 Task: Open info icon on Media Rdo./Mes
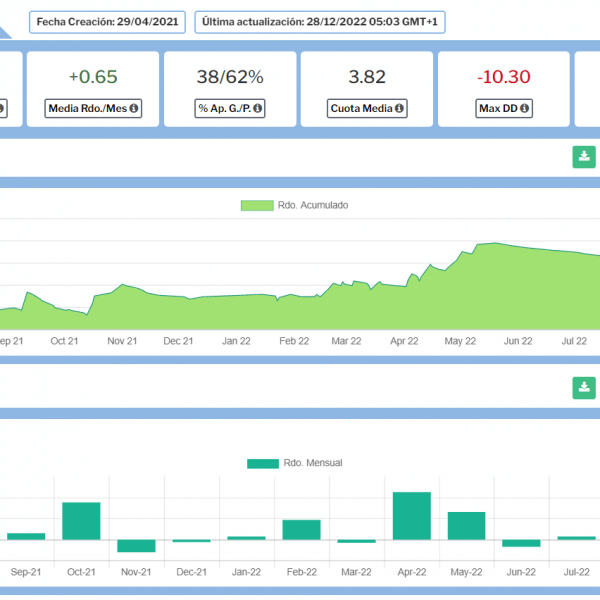click(134, 108)
